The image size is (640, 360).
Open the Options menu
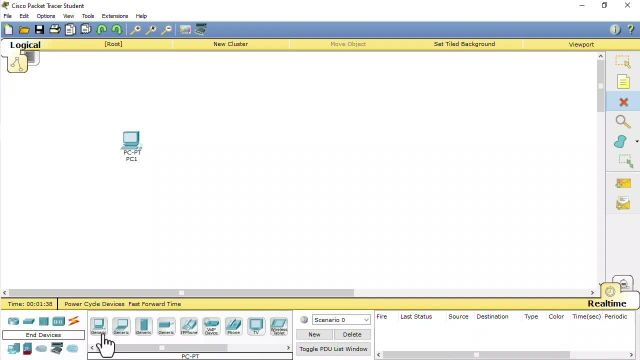46,16
